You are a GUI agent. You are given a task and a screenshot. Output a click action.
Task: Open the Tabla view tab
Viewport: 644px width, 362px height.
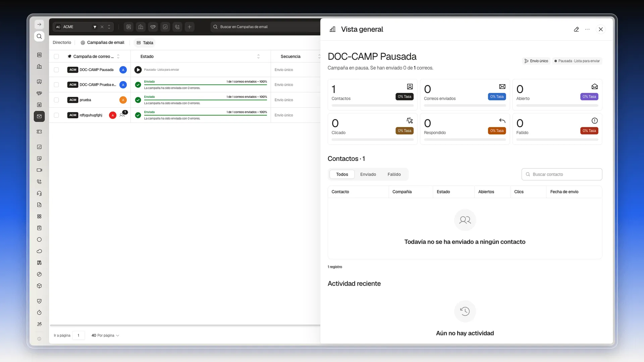(145, 43)
